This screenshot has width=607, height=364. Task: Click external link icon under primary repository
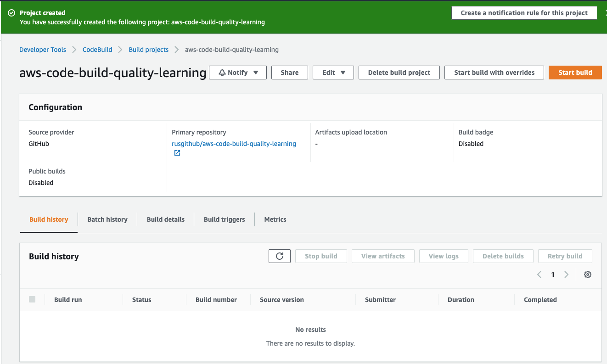click(x=177, y=153)
